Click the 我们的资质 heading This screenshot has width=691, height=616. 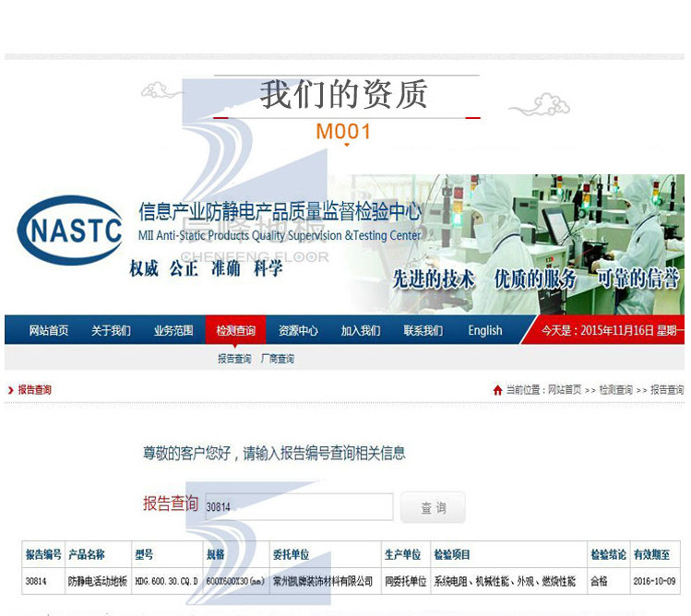coord(344,94)
